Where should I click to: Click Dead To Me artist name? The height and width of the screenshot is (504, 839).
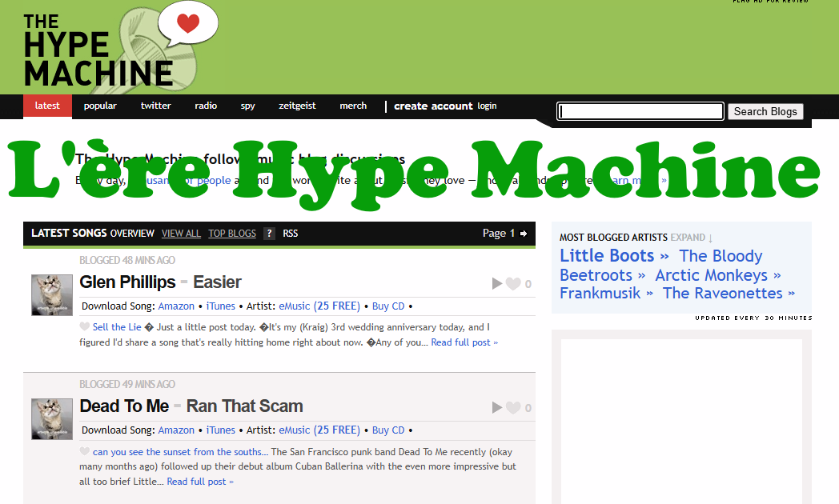pyautogui.click(x=124, y=406)
